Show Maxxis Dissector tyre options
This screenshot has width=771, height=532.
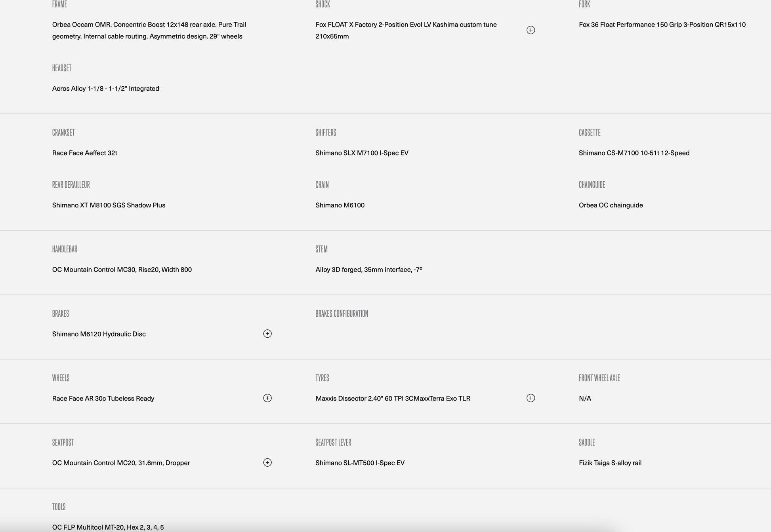pos(531,398)
